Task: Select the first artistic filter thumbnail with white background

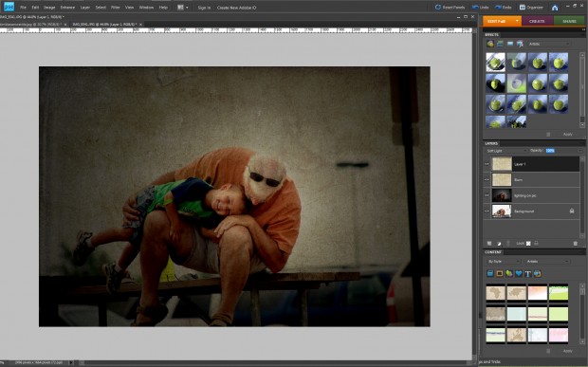Action: [495, 62]
